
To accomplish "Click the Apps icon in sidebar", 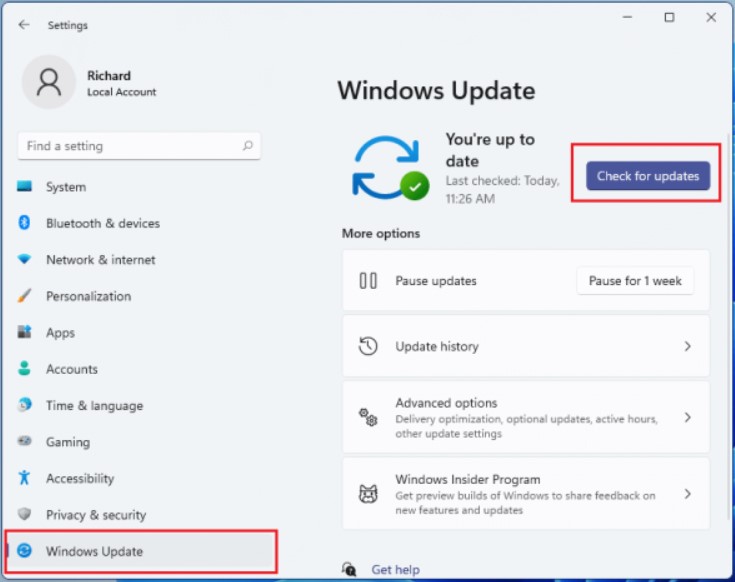I will point(24,332).
